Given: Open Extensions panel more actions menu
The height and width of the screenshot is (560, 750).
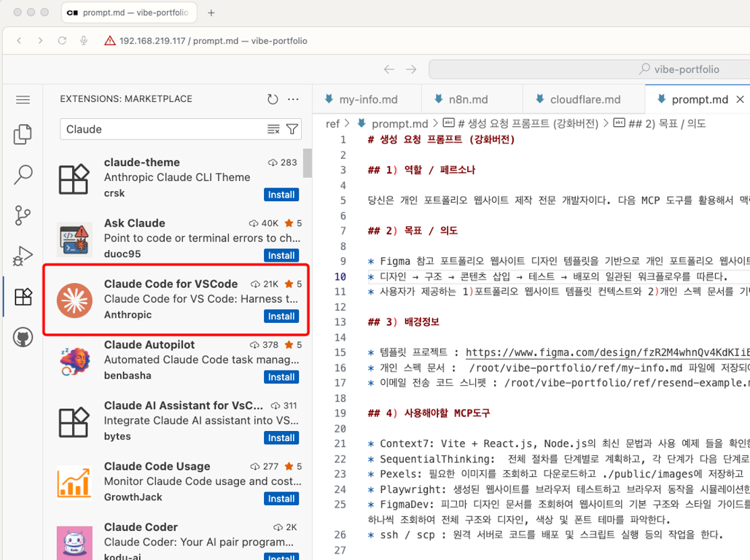Looking at the screenshot, I should pos(293,99).
